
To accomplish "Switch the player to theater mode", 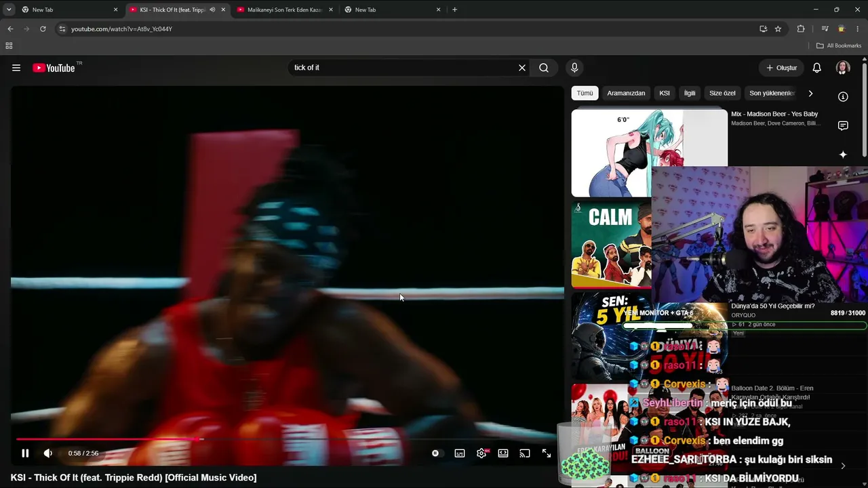I will coord(503,453).
